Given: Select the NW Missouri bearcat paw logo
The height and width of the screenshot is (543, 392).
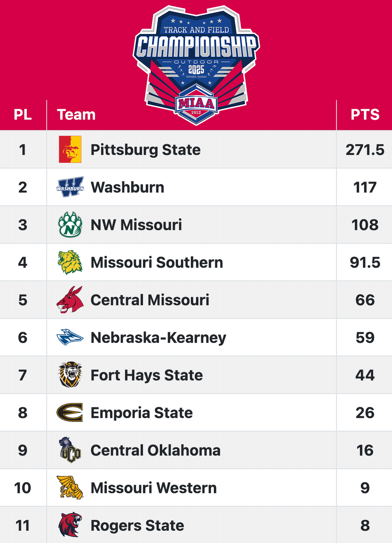Looking at the screenshot, I should pos(70,225).
